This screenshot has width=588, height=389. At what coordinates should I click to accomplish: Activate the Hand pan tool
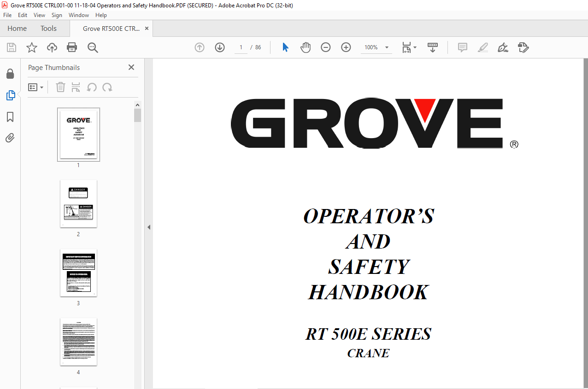pos(306,47)
